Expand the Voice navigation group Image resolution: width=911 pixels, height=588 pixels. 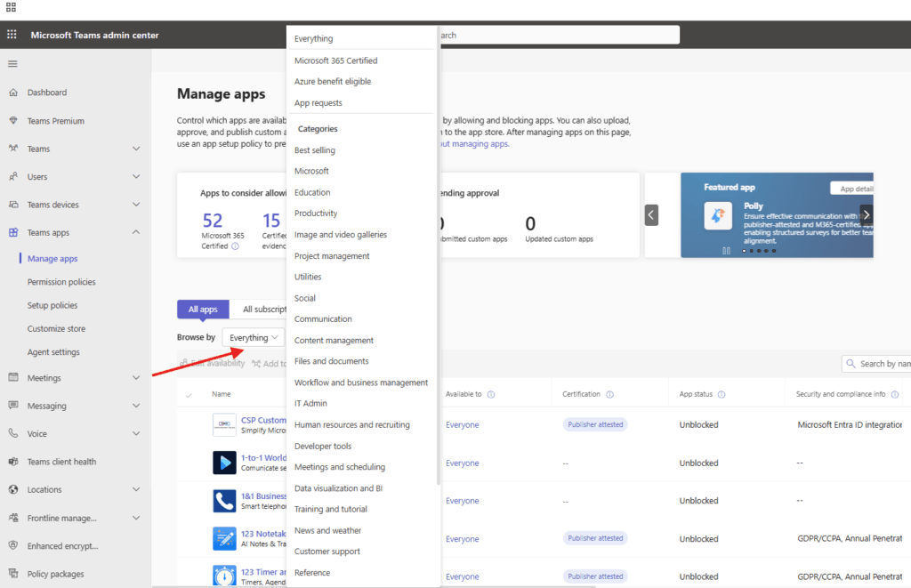pyautogui.click(x=136, y=434)
